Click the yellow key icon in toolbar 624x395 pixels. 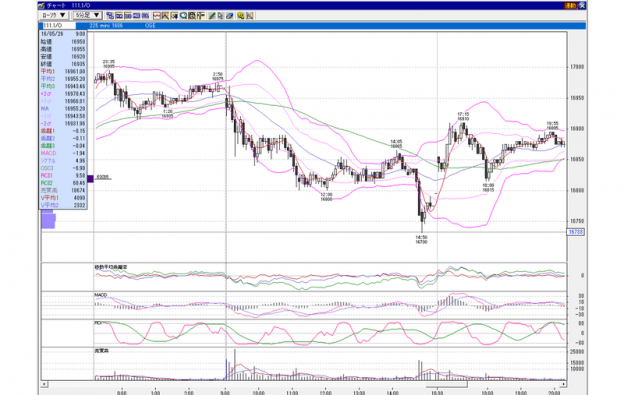[x=241, y=16]
